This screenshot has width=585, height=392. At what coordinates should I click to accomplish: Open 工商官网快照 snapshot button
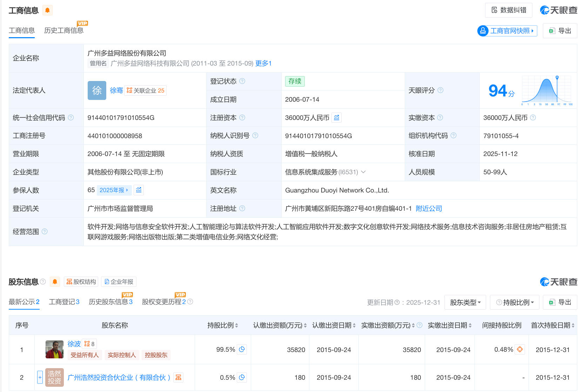point(507,31)
